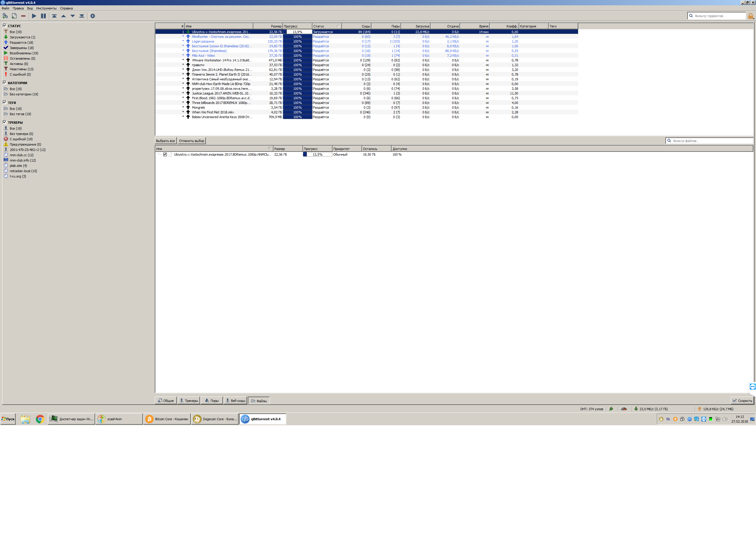The height and width of the screenshot is (536, 756).
Task: Move torrent to bottom of queue
Action: pos(82,16)
